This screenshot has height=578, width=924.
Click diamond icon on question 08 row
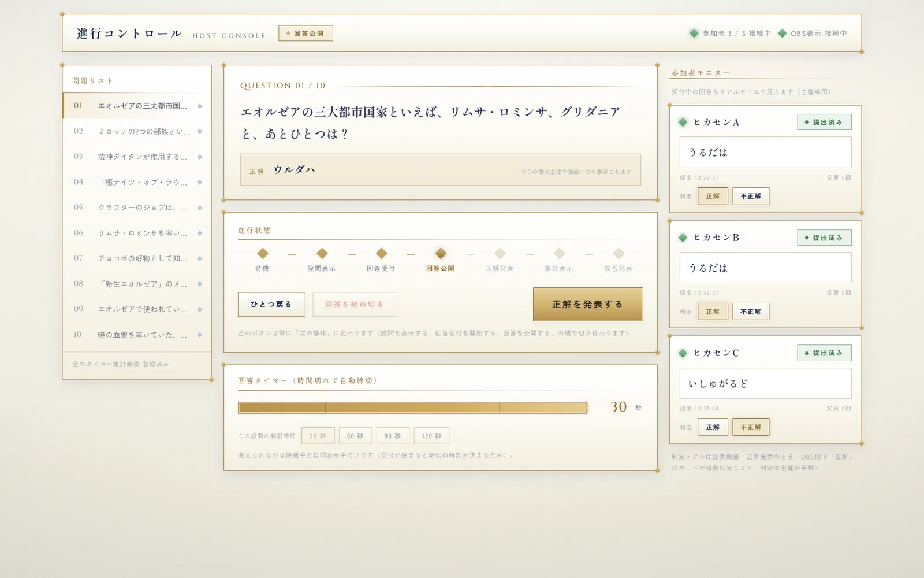[200, 284]
